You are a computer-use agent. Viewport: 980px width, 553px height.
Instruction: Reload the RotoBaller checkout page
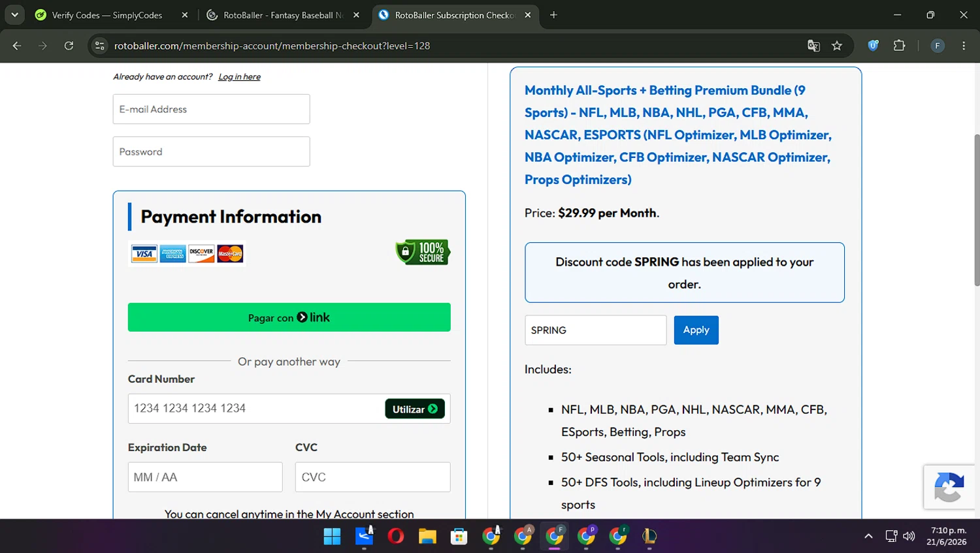pos(69,46)
